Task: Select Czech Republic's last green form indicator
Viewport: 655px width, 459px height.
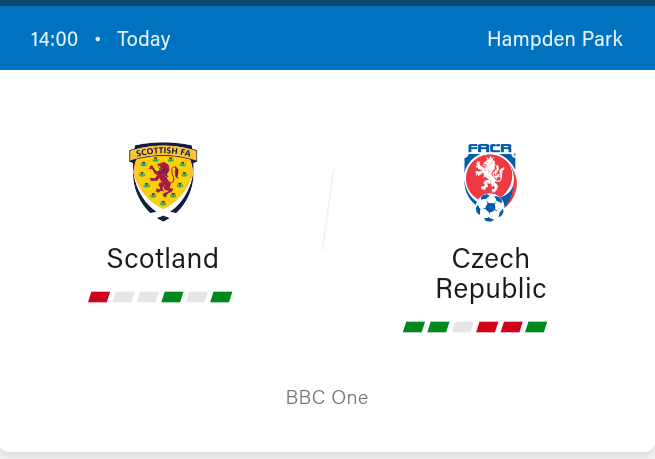Action: 536,327
